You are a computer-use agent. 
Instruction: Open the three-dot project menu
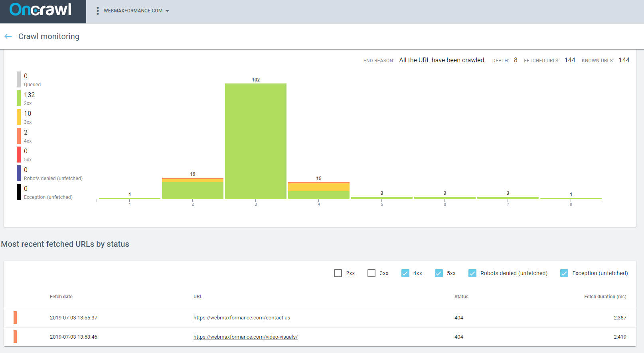pos(97,11)
